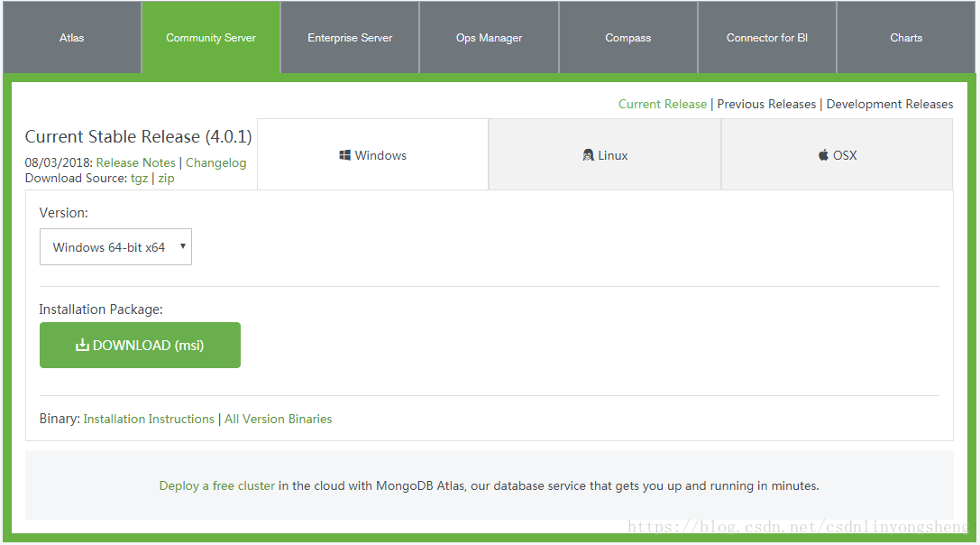This screenshot has height=545, width=980.
Task: Click the Current Stable Release (4.0.1) heading
Action: (x=138, y=136)
